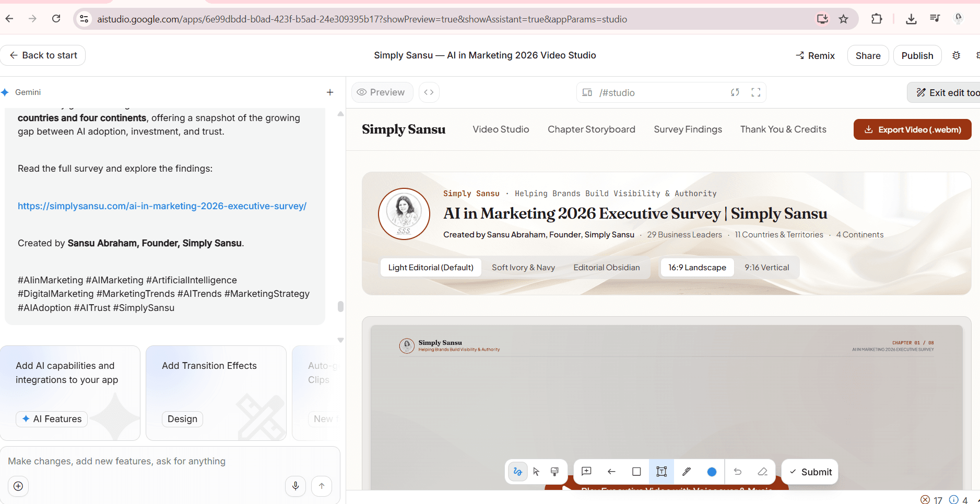Remix this app

[x=815, y=55]
